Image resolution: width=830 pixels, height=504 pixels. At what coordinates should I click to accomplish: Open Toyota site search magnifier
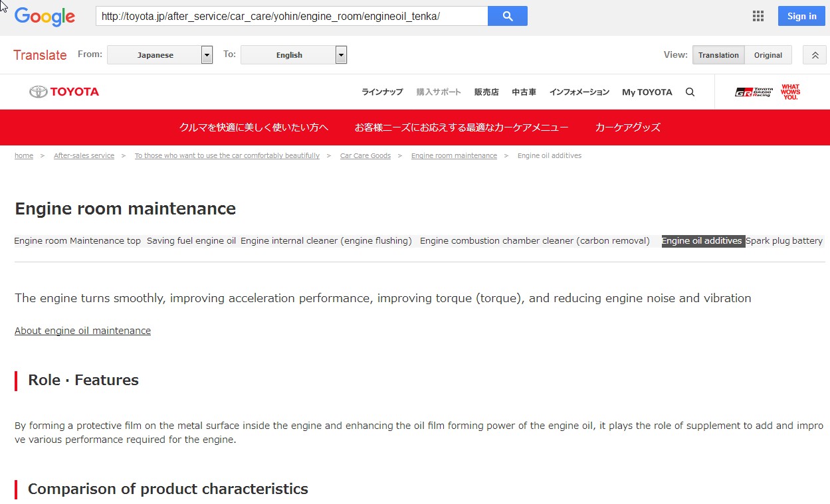(690, 92)
